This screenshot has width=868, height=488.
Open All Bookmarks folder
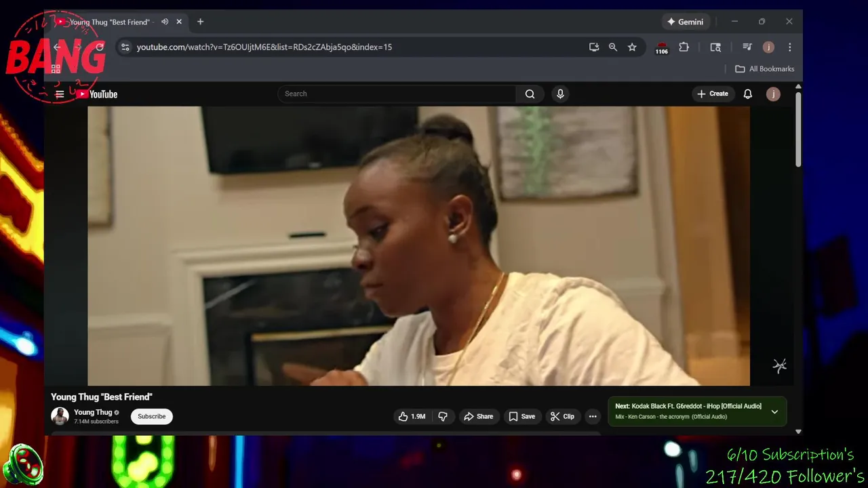point(765,68)
